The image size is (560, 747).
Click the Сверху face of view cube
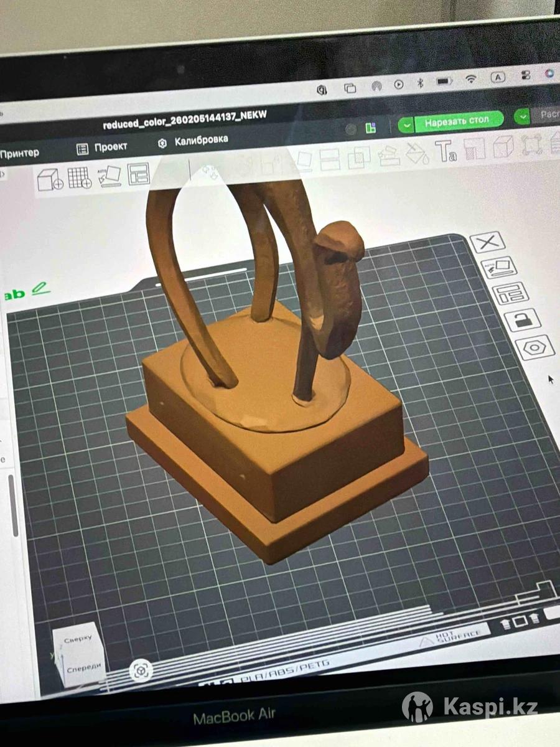78,639
